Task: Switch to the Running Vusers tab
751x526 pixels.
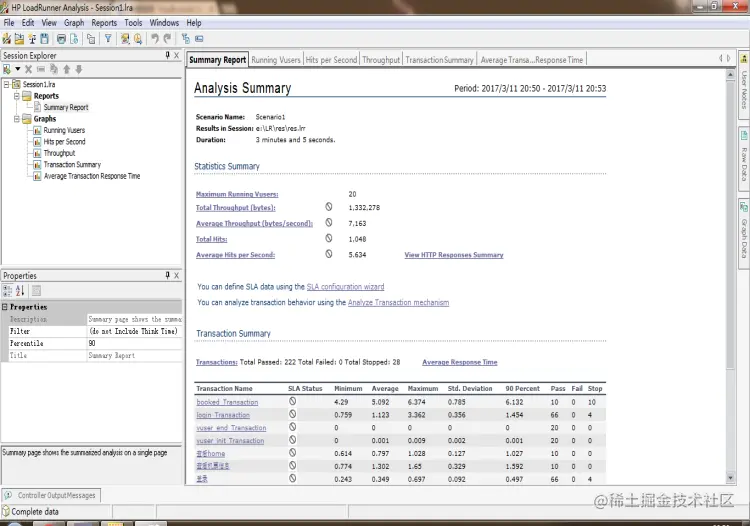Action: coord(276,60)
